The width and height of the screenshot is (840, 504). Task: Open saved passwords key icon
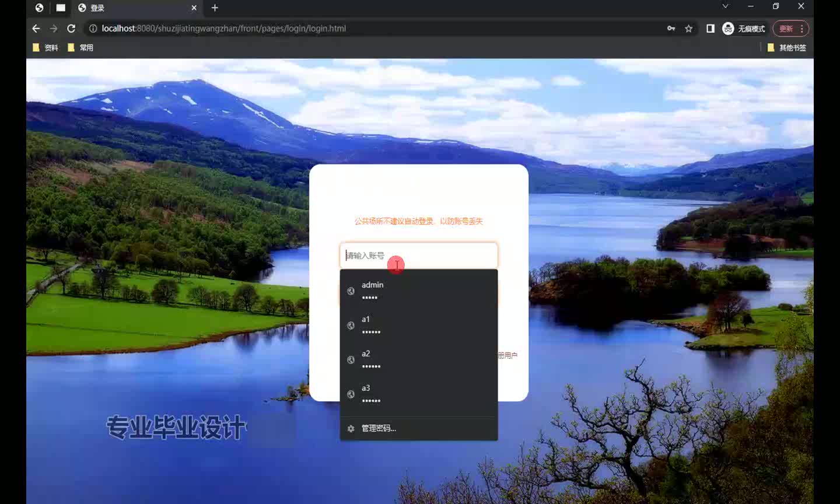(671, 29)
